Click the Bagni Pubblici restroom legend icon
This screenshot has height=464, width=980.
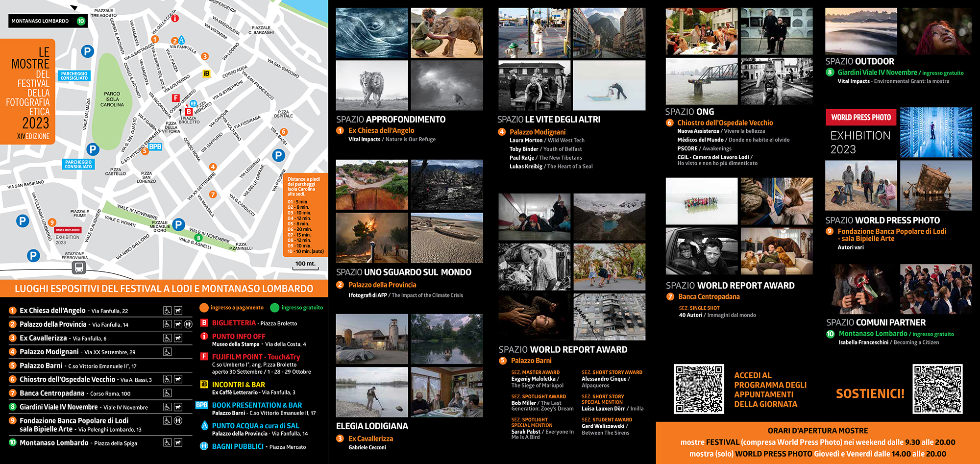(x=204, y=446)
